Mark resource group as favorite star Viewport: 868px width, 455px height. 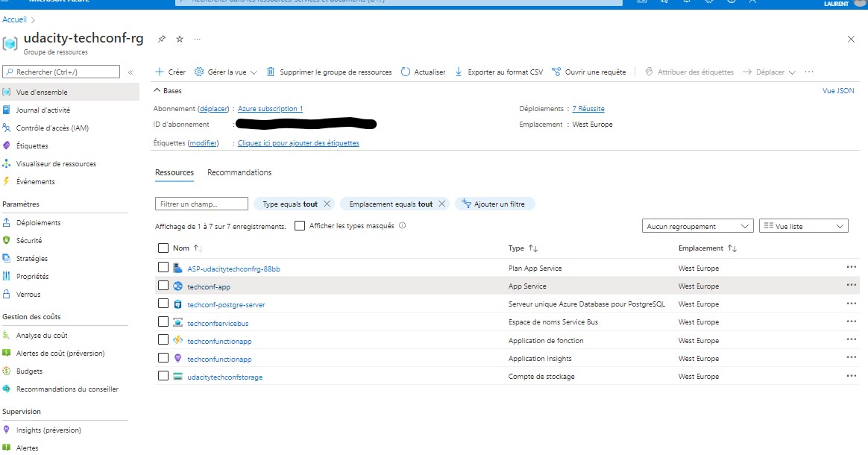click(x=180, y=39)
